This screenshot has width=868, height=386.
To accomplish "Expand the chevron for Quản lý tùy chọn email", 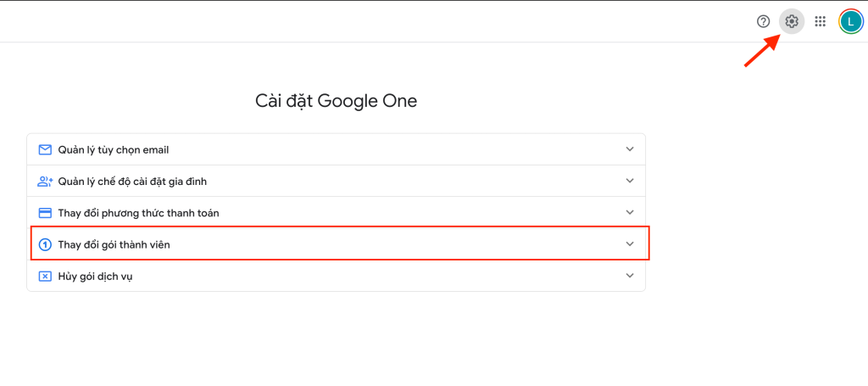I will (630, 149).
